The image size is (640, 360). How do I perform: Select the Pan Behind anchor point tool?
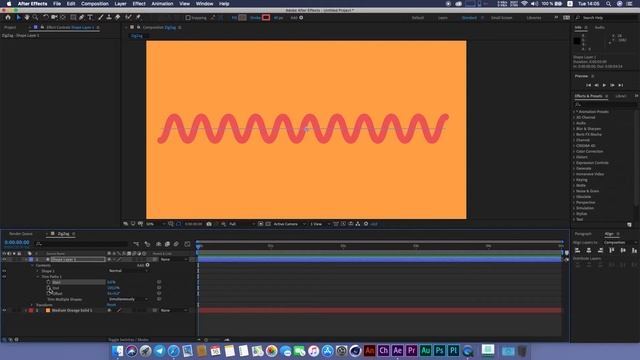[63, 18]
